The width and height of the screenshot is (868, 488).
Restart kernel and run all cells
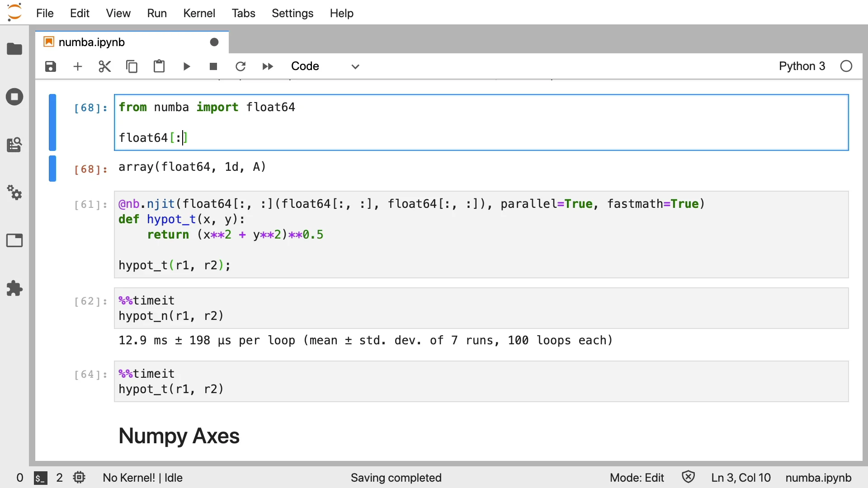[268, 66]
